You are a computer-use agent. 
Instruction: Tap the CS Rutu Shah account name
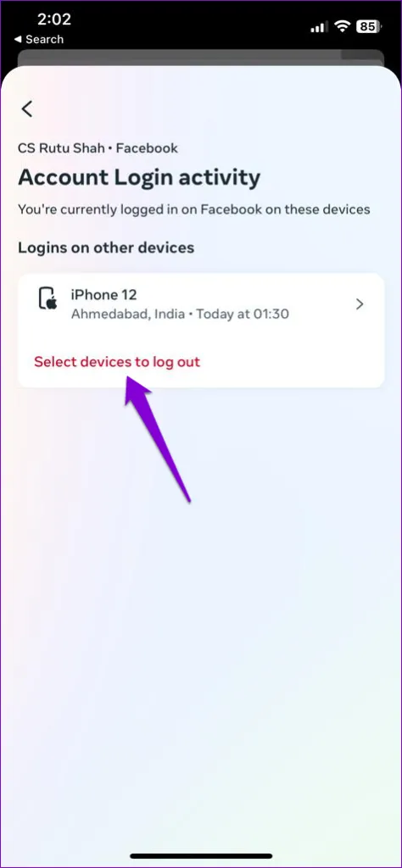(63, 148)
